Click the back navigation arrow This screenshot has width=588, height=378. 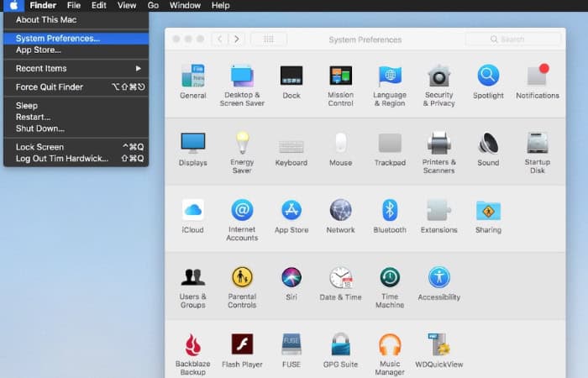coord(220,39)
